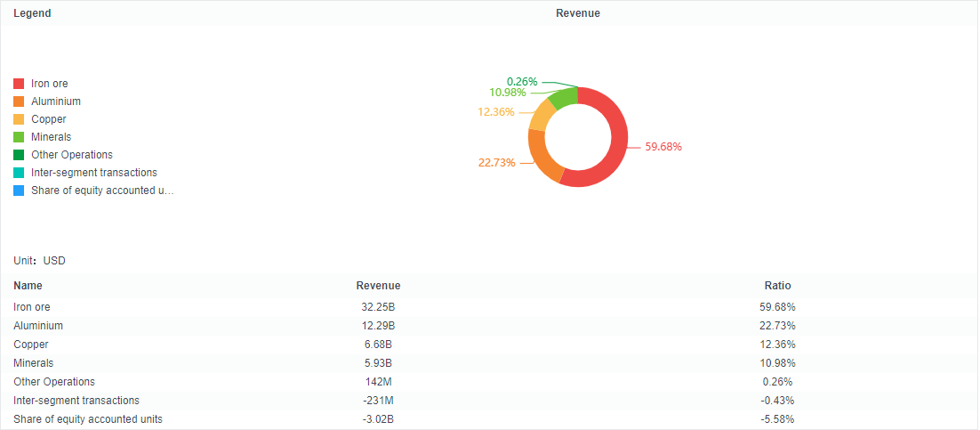980x430 pixels.
Task: Click the 32.25B revenue value
Action: click(x=378, y=307)
